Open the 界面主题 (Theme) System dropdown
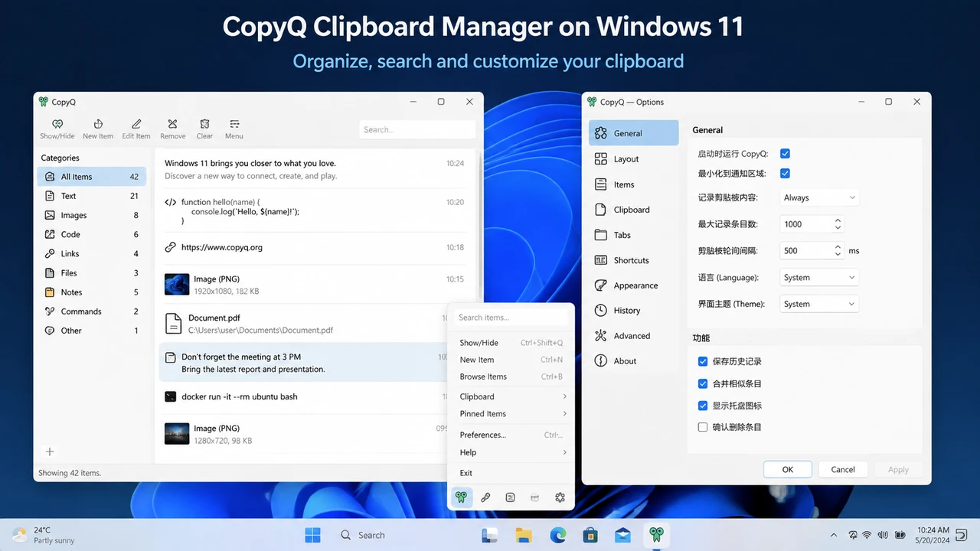This screenshot has width=980, height=551. (x=819, y=304)
